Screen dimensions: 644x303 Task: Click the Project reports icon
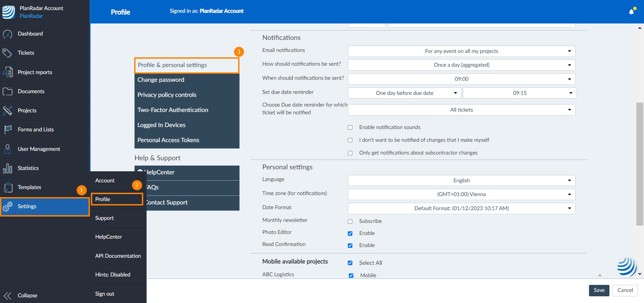(7, 72)
